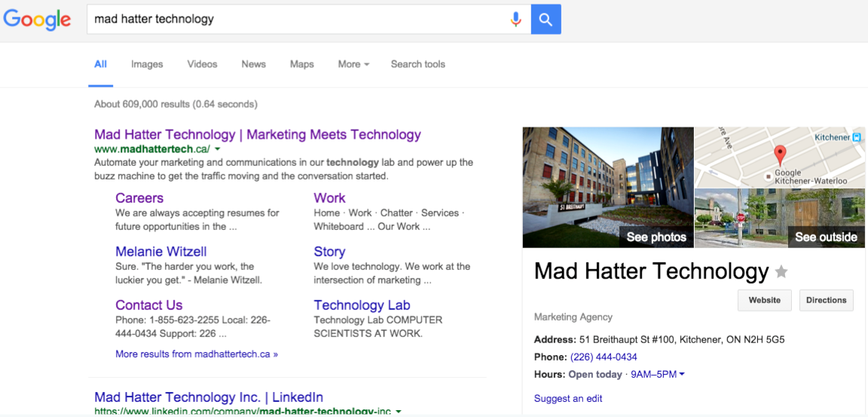Open dropdown arrow beside LinkedIn result URL

(x=399, y=412)
